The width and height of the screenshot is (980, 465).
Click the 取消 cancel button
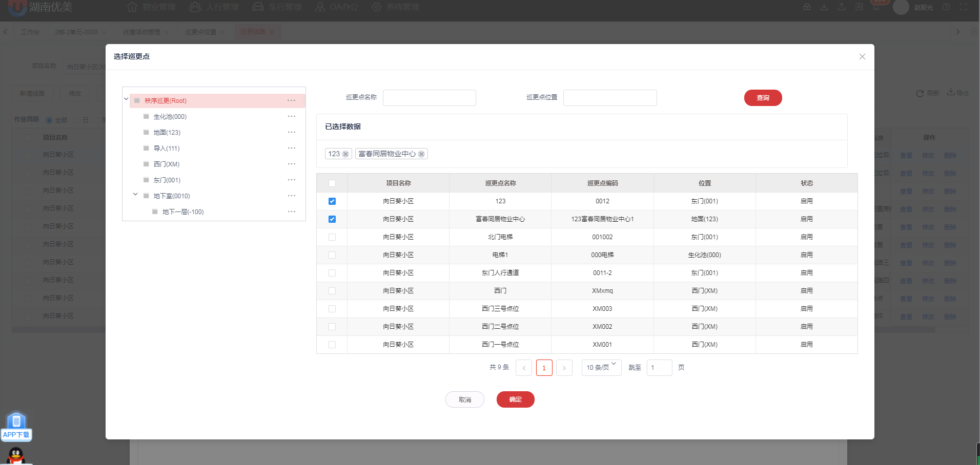pos(465,399)
